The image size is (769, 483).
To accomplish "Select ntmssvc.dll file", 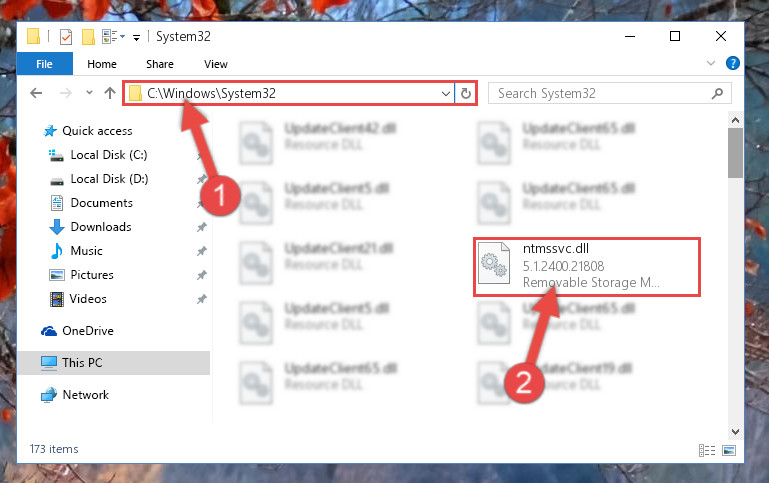I will (587, 266).
